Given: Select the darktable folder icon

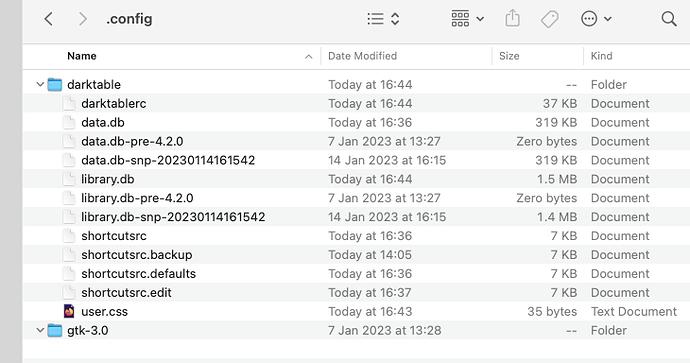Looking at the screenshot, I should (55, 84).
